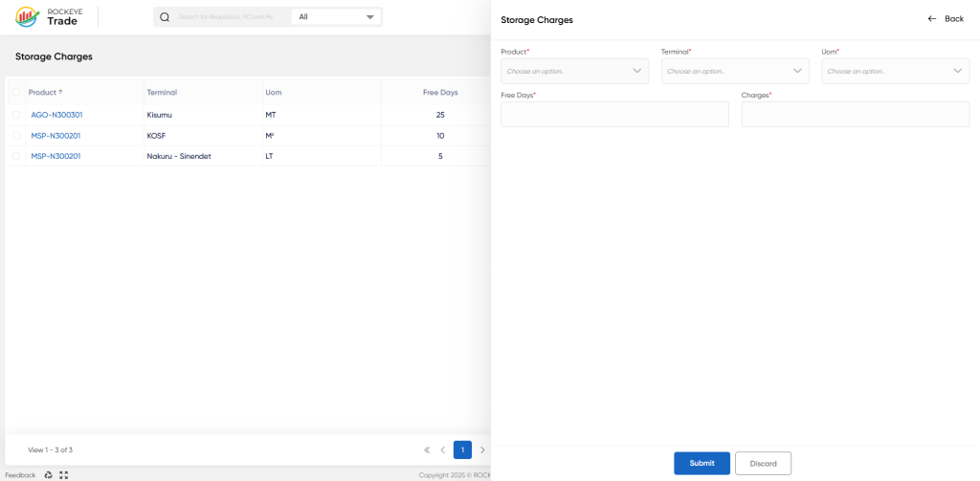
Task: Click the MT uom cell
Action: [270, 115]
